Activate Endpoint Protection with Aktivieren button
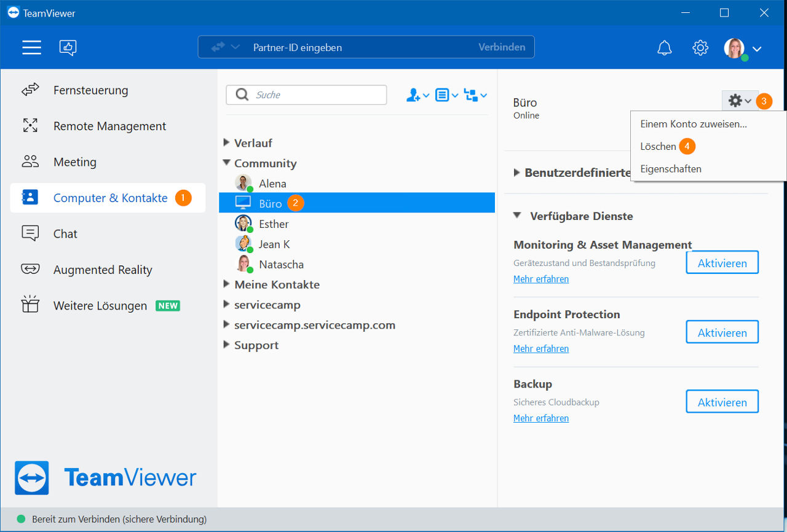The height and width of the screenshot is (532, 787). 722,332
